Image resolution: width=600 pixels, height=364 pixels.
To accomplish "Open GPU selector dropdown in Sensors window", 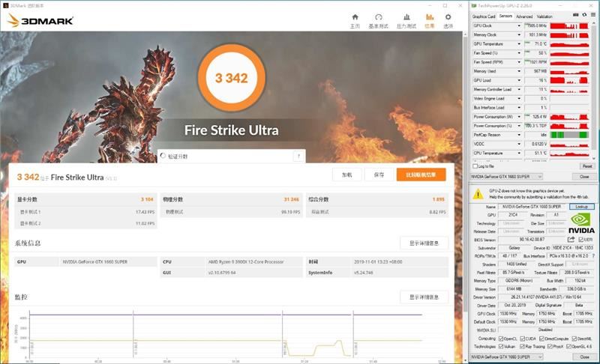I will (x=507, y=177).
